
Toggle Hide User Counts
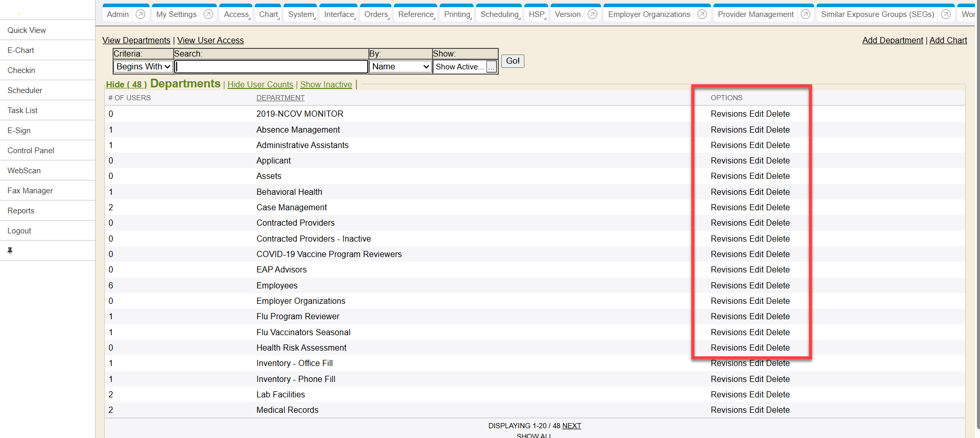[260, 85]
